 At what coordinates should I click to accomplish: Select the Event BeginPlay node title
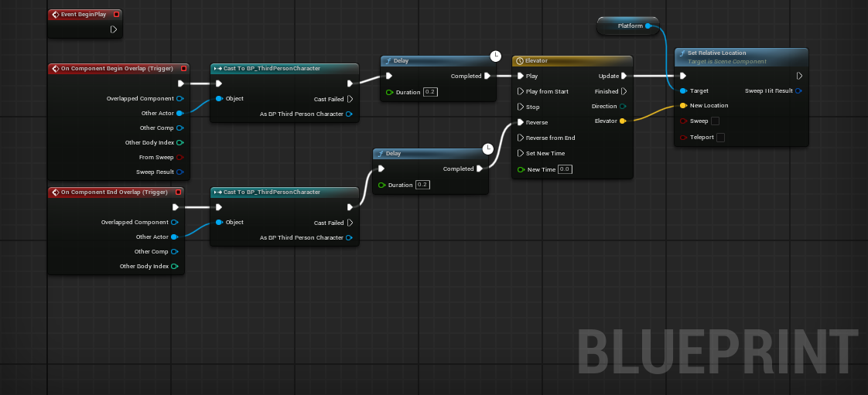pyautogui.click(x=85, y=15)
